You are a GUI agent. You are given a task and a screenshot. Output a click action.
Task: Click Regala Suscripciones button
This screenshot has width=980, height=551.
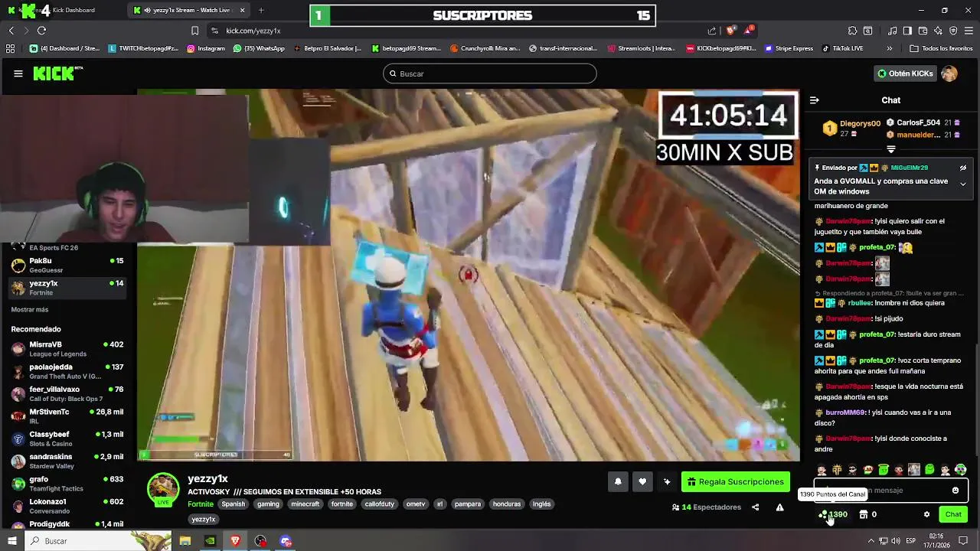(736, 481)
